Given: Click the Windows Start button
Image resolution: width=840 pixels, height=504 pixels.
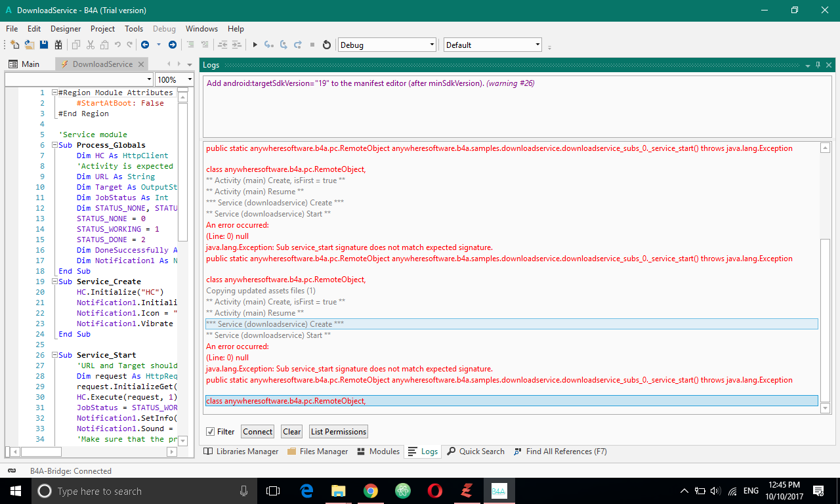Looking at the screenshot, I should (15, 491).
